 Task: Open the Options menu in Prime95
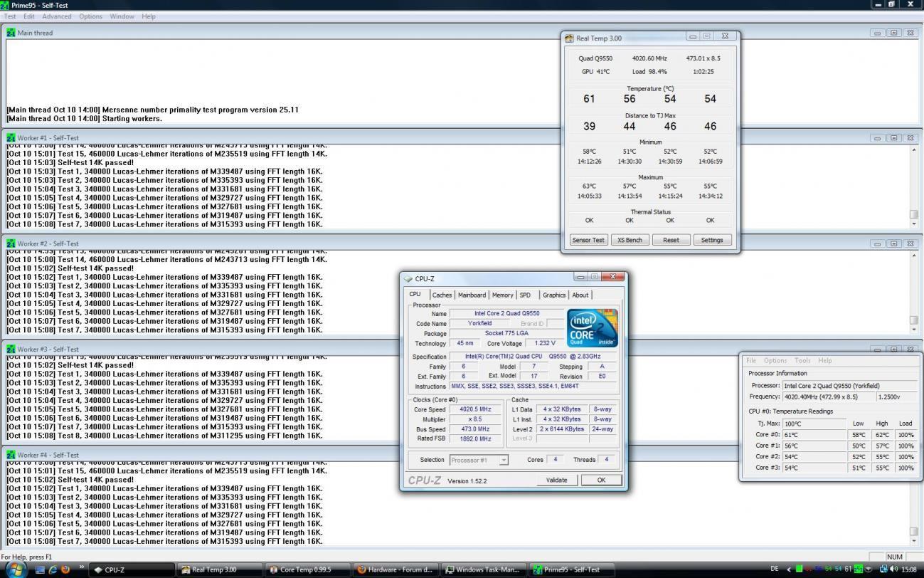[90, 16]
